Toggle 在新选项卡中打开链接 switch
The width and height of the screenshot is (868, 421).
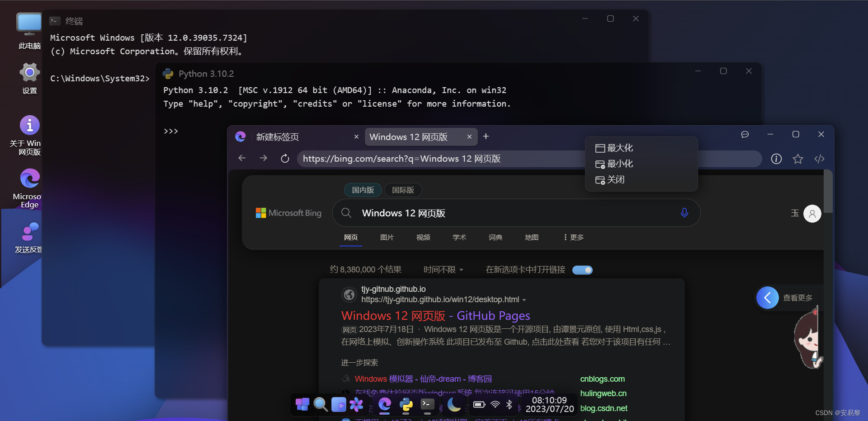click(582, 270)
